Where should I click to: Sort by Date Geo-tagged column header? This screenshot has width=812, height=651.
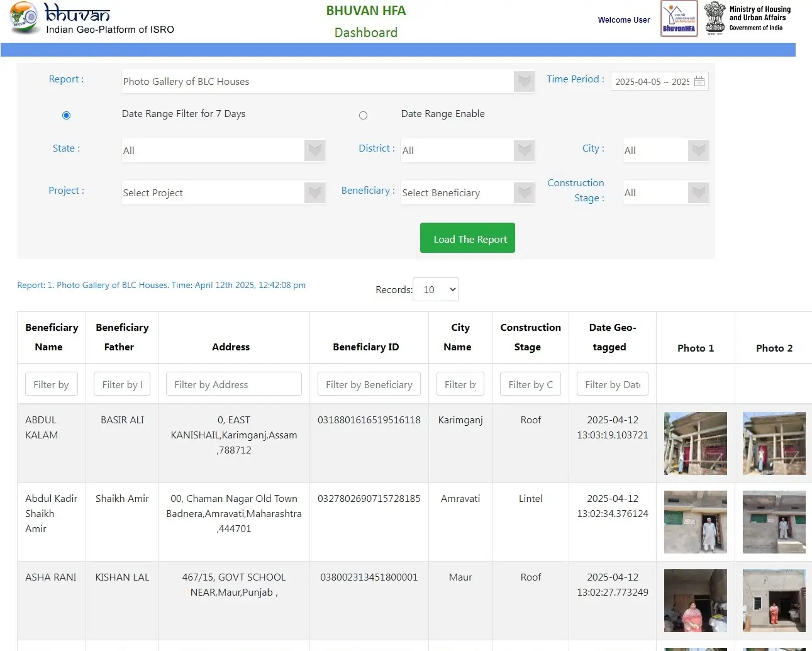(x=613, y=337)
